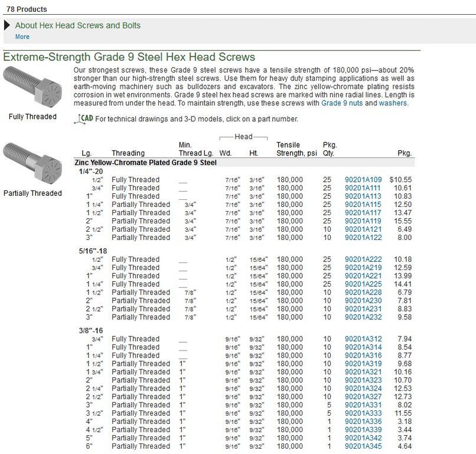Image resolution: width=476 pixels, height=454 pixels.
Task: Open part number 90201A117
Action: [x=363, y=212]
